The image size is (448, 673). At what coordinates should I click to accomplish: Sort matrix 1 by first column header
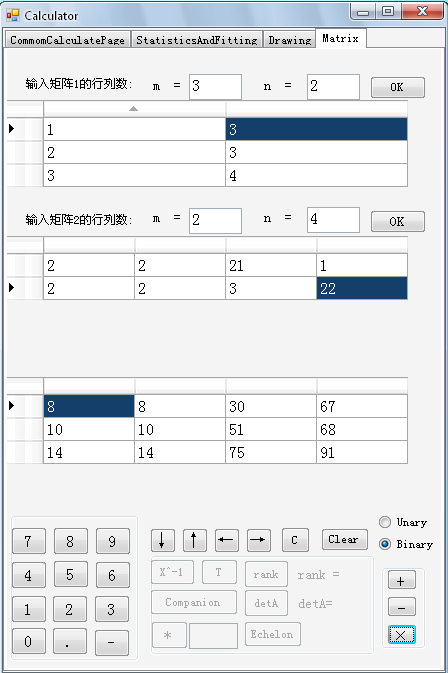tap(134, 109)
